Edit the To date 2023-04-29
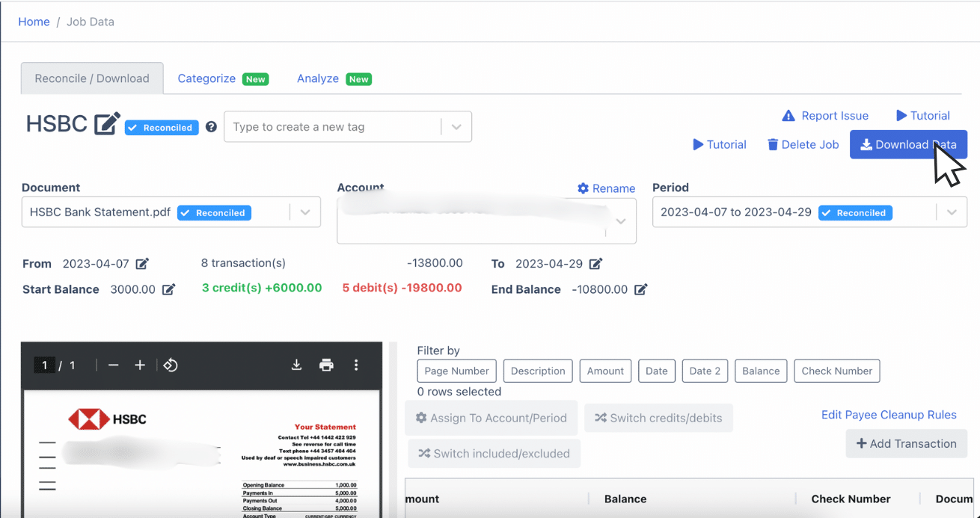This screenshot has width=980, height=518. [595, 264]
